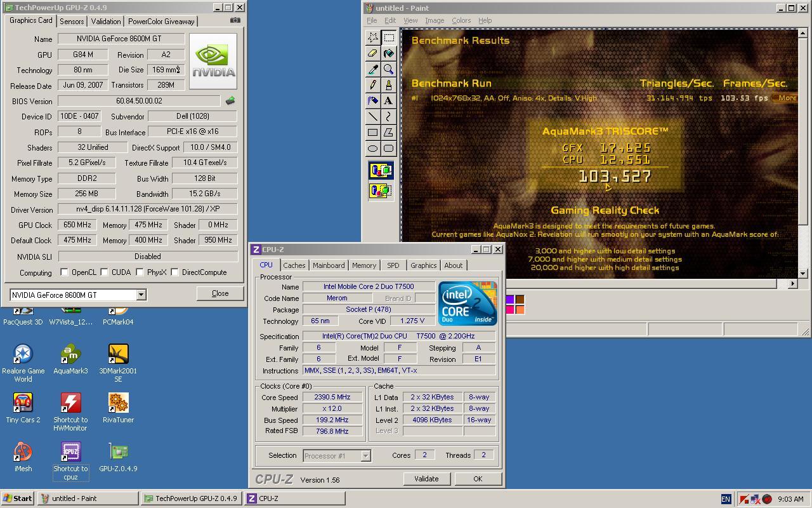Switch to the Mainboard tab in CPU-Z
Screen dimensions: 812x508
click(x=329, y=265)
